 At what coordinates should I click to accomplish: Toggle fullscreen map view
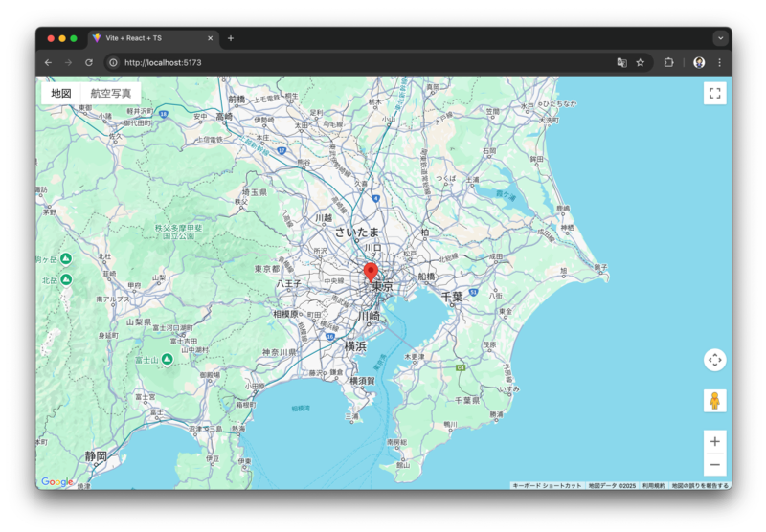coord(714,93)
